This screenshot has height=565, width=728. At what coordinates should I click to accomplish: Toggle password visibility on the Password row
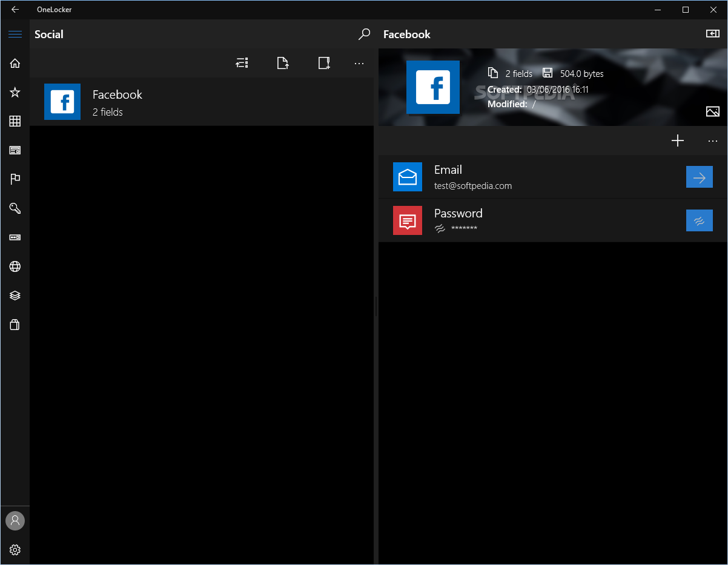pos(700,220)
